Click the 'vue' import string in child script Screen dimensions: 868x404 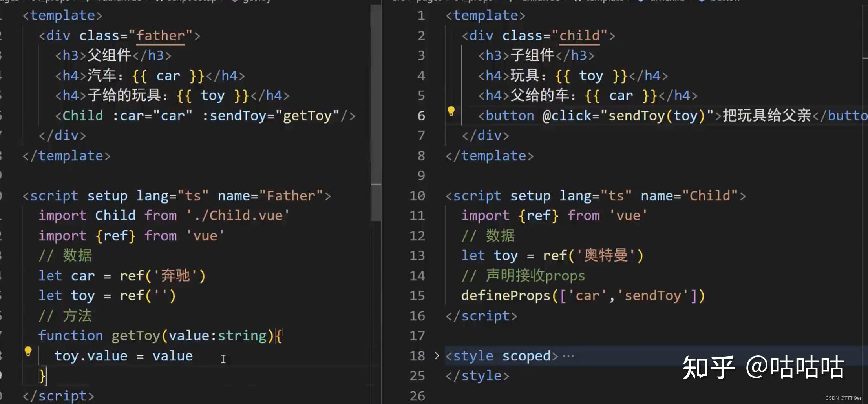pos(628,216)
